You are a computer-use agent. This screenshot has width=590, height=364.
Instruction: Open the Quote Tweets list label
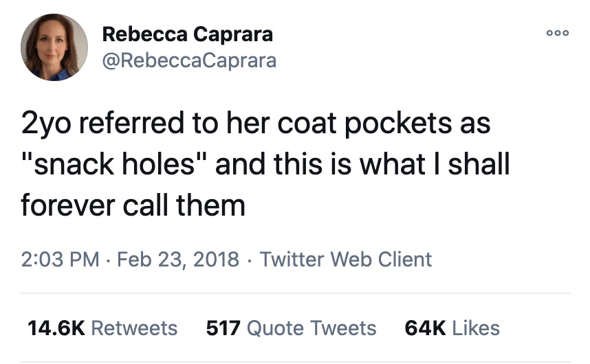[x=312, y=328]
